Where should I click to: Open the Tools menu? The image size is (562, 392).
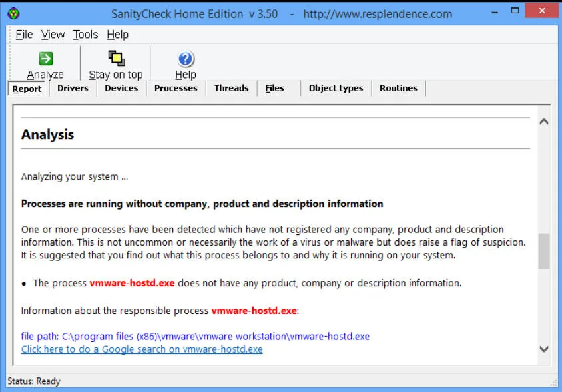pyautogui.click(x=85, y=35)
